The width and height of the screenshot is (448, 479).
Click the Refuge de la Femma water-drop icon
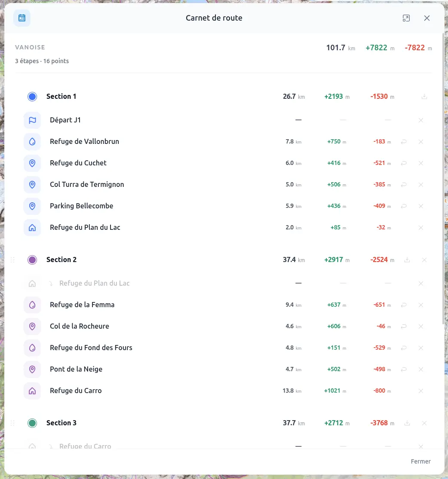click(32, 305)
